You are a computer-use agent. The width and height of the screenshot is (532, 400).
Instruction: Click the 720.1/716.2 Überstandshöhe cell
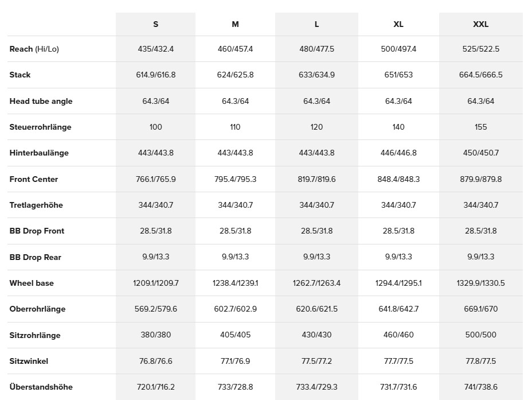click(x=155, y=387)
